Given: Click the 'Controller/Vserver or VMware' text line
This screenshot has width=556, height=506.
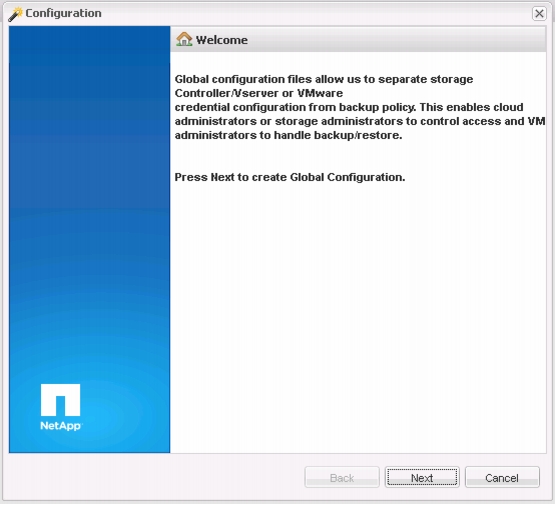Looking at the screenshot, I should click(x=259, y=93).
